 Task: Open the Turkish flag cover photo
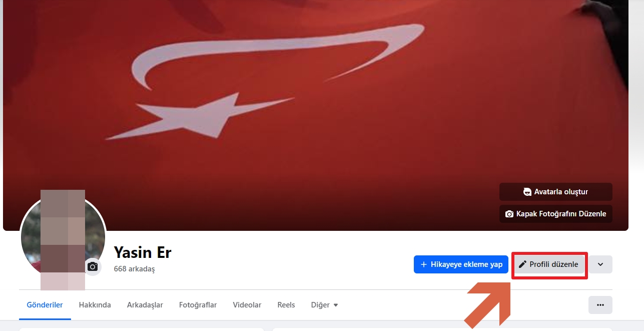(x=316, y=100)
